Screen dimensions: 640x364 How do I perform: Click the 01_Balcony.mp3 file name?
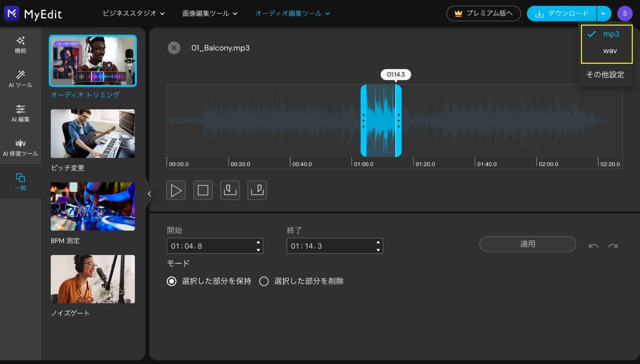[220, 48]
